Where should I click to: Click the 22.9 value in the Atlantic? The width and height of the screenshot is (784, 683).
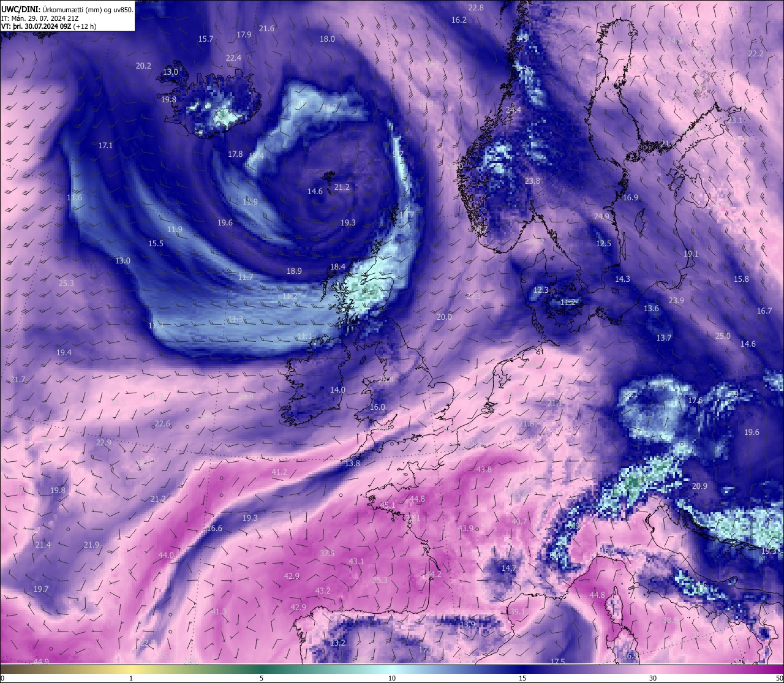104,443
